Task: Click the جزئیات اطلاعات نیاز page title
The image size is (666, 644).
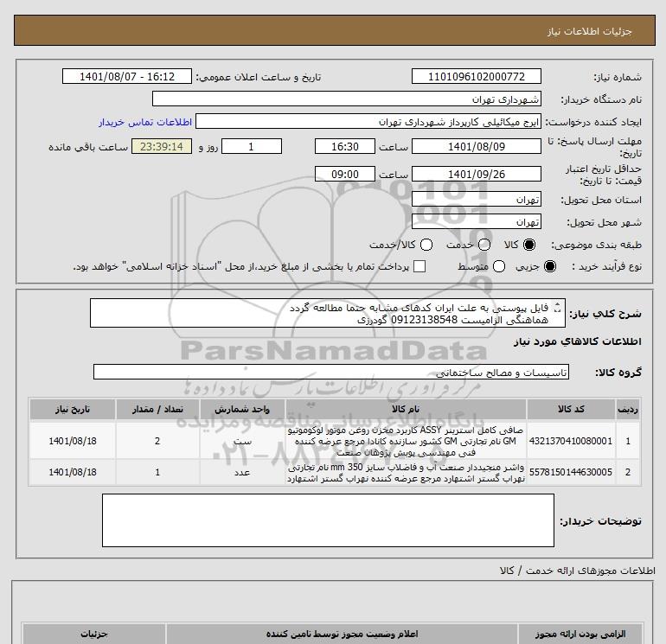Action: [x=590, y=31]
